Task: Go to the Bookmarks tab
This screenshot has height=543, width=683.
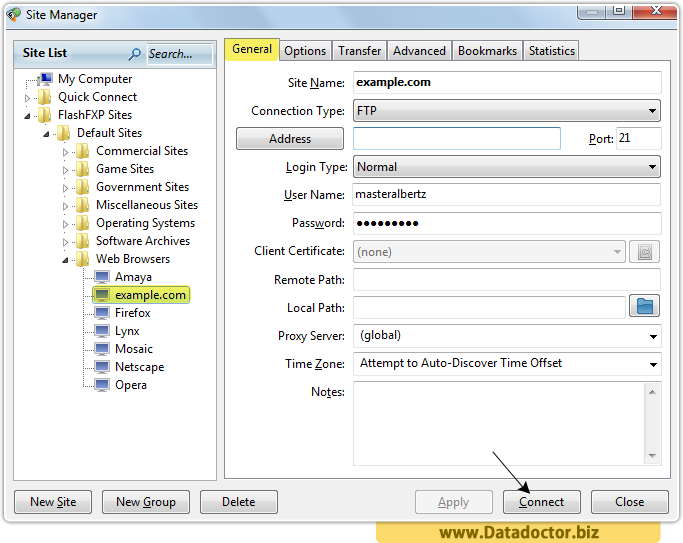Action: coord(487,51)
